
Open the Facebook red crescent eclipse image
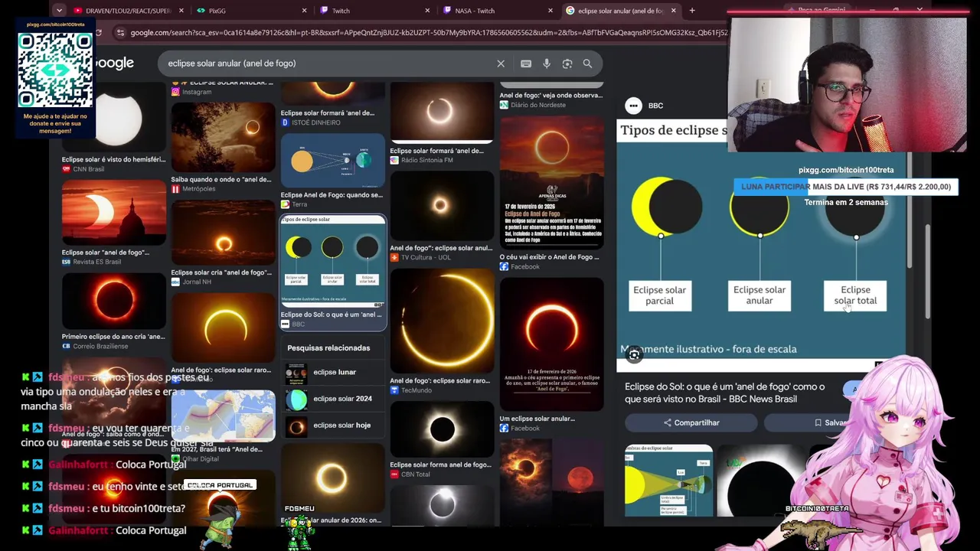[x=551, y=344]
